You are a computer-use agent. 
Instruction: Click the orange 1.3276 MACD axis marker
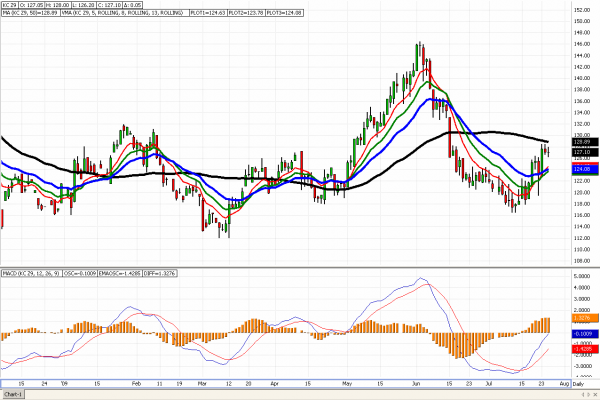[x=585, y=317]
